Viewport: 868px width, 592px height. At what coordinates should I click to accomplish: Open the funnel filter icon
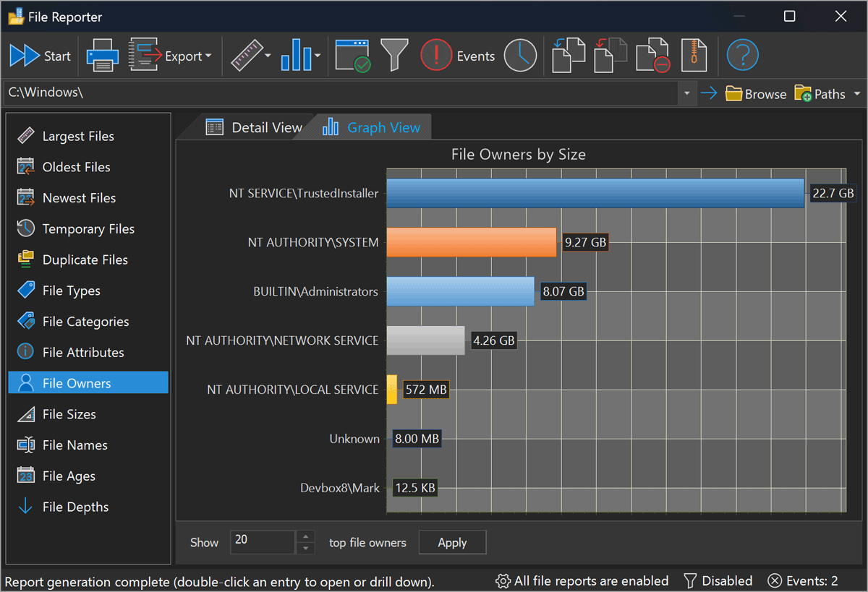pyautogui.click(x=394, y=56)
